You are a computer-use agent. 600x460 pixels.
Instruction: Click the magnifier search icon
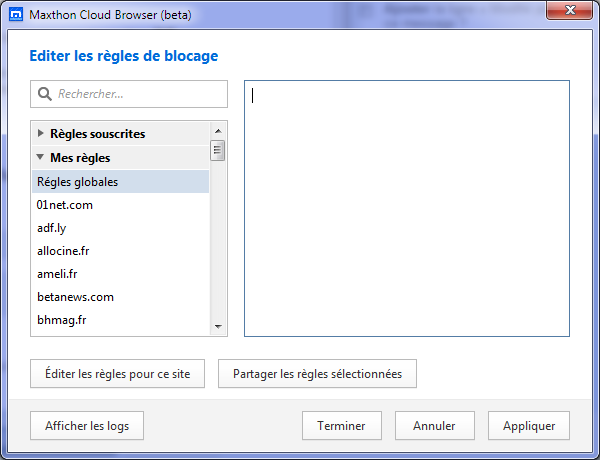45,94
